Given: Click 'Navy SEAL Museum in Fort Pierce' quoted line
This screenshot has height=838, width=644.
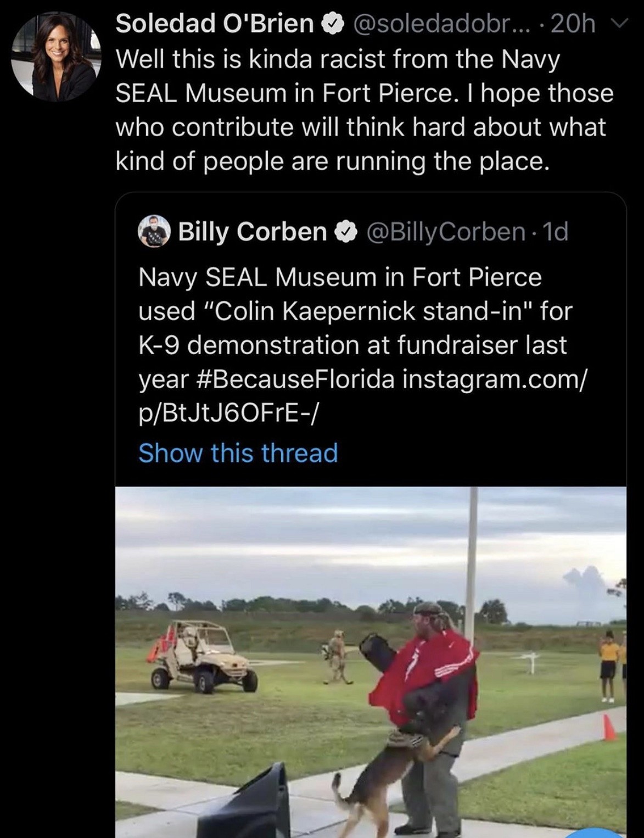Looking at the screenshot, I should click(340, 277).
